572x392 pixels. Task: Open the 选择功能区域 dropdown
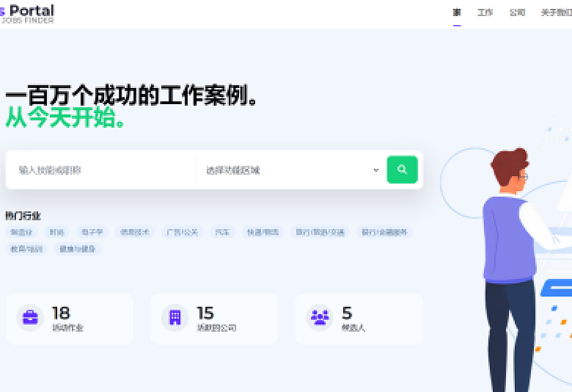click(286, 170)
